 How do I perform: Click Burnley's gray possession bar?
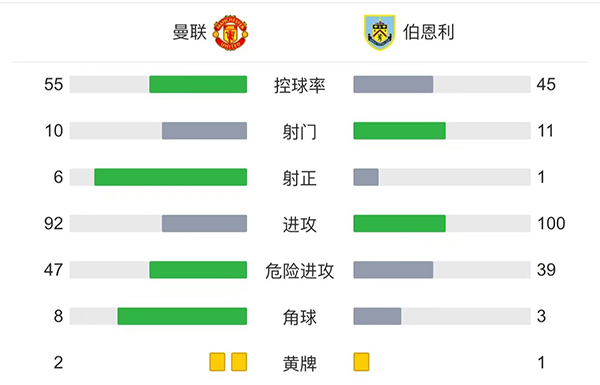click(393, 84)
